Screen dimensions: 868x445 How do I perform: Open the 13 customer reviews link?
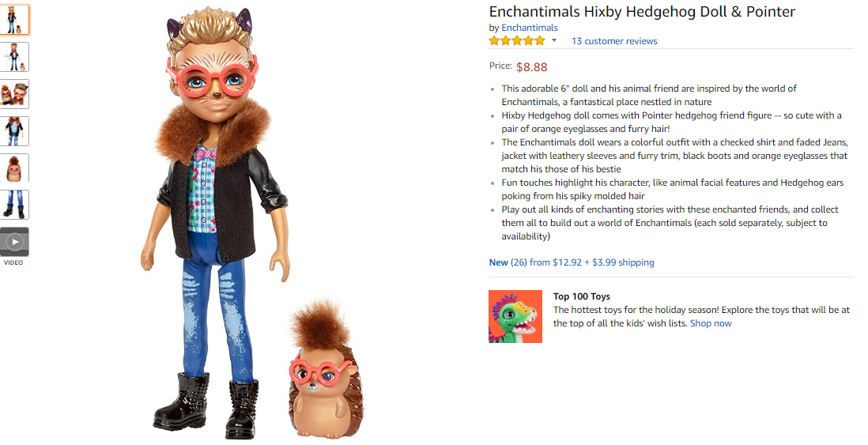[614, 41]
